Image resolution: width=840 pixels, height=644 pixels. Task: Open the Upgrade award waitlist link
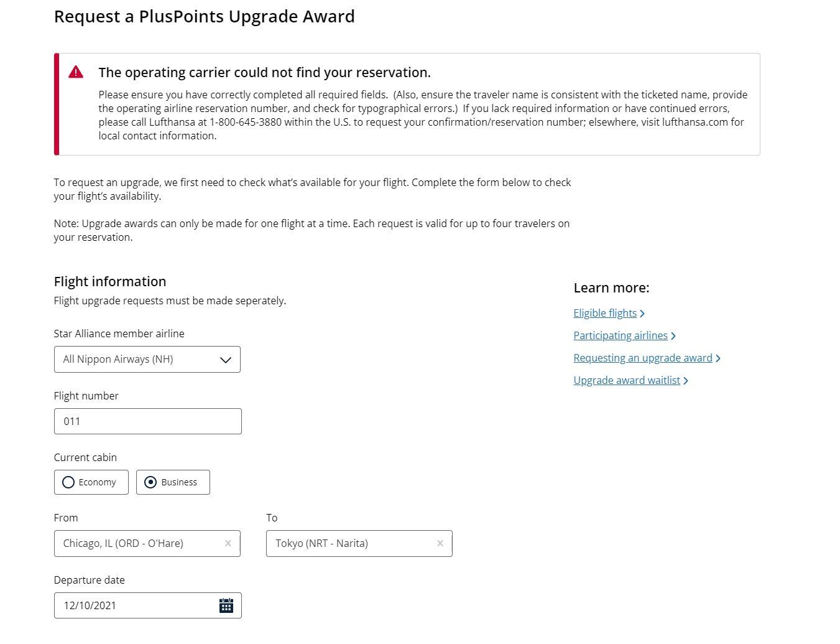pyautogui.click(x=627, y=380)
